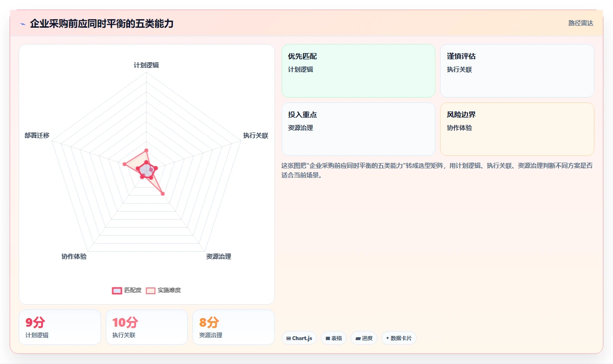The image size is (613, 364).
Task: Click the 部署迁移 radar axis label
Action: coord(37,135)
